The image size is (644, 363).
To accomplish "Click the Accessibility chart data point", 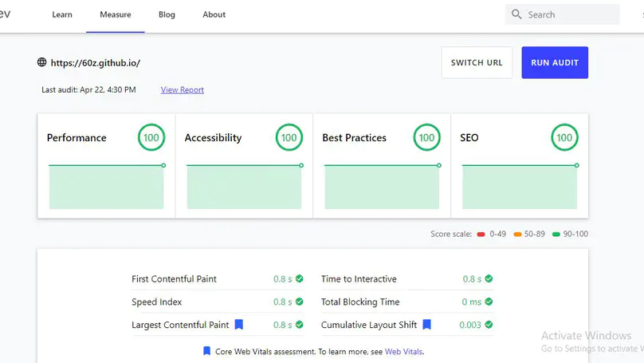I will click(301, 165).
